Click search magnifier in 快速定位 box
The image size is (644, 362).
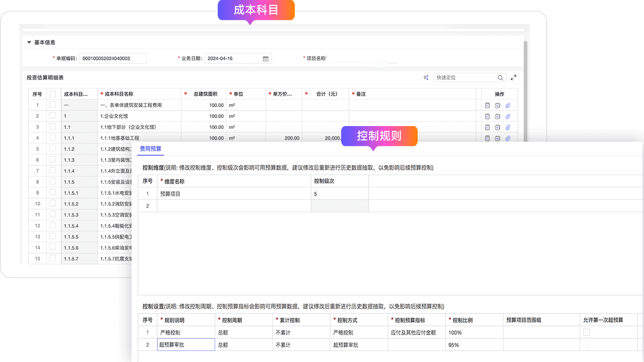pyautogui.click(x=501, y=78)
